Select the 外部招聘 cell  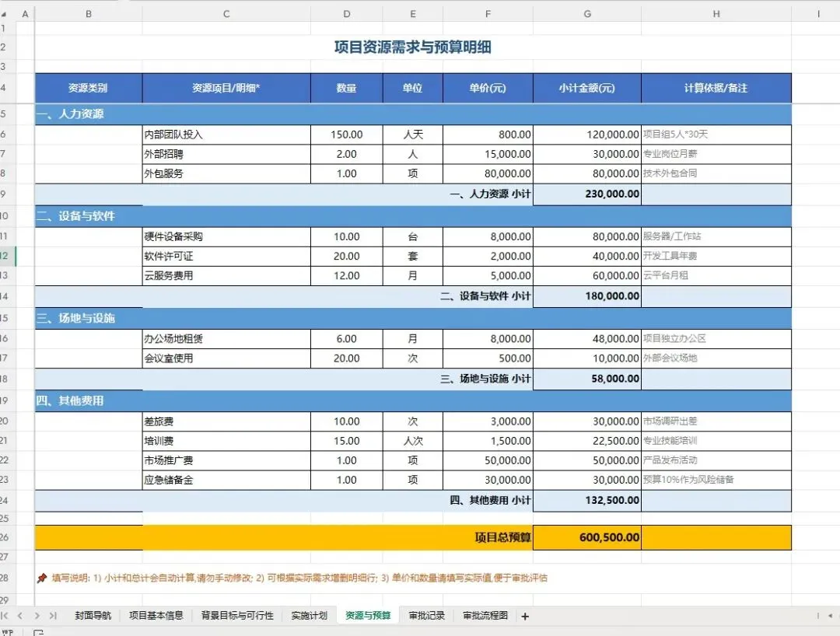[226, 154]
